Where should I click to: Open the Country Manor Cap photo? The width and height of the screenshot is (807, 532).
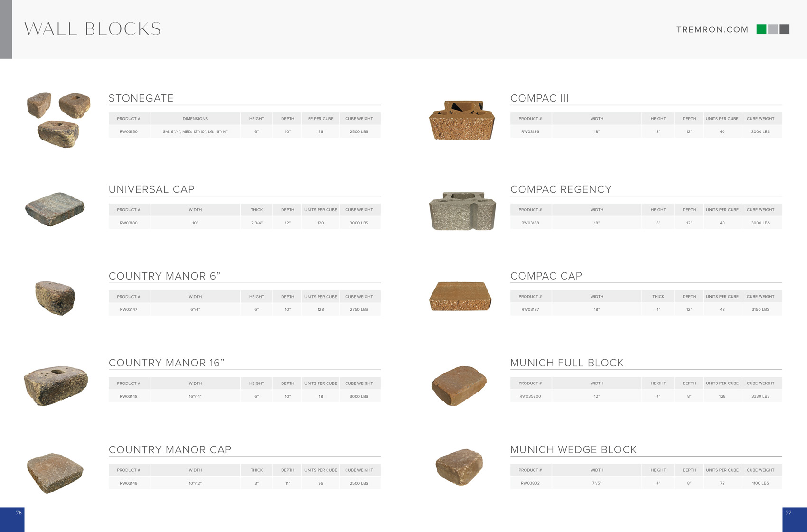tap(55, 473)
